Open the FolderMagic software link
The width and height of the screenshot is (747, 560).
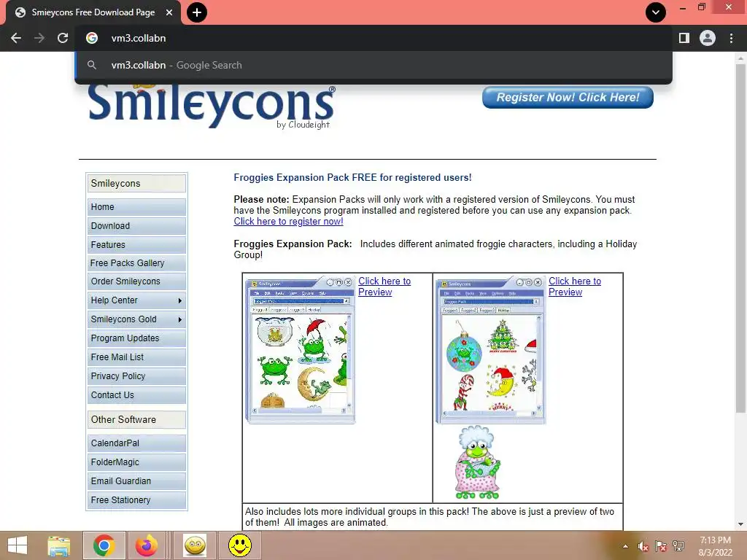pyautogui.click(x=136, y=462)
